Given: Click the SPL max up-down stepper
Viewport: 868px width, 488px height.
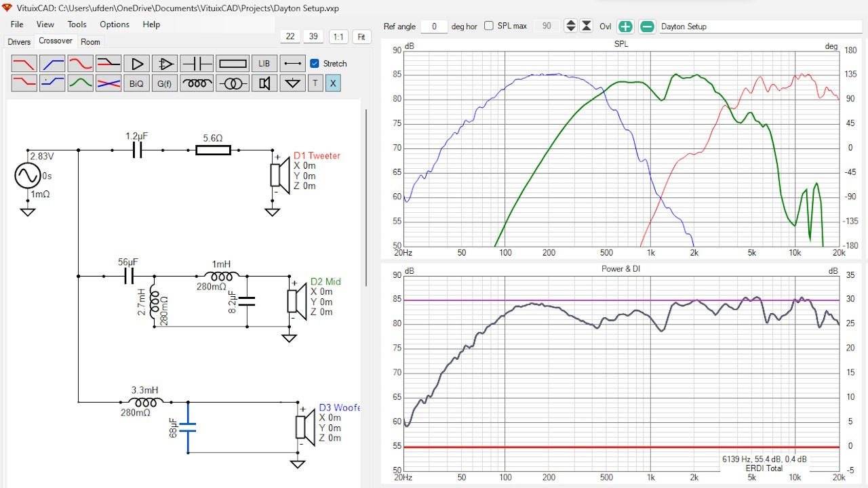Looking at the screenshot, I should (571, 26).
